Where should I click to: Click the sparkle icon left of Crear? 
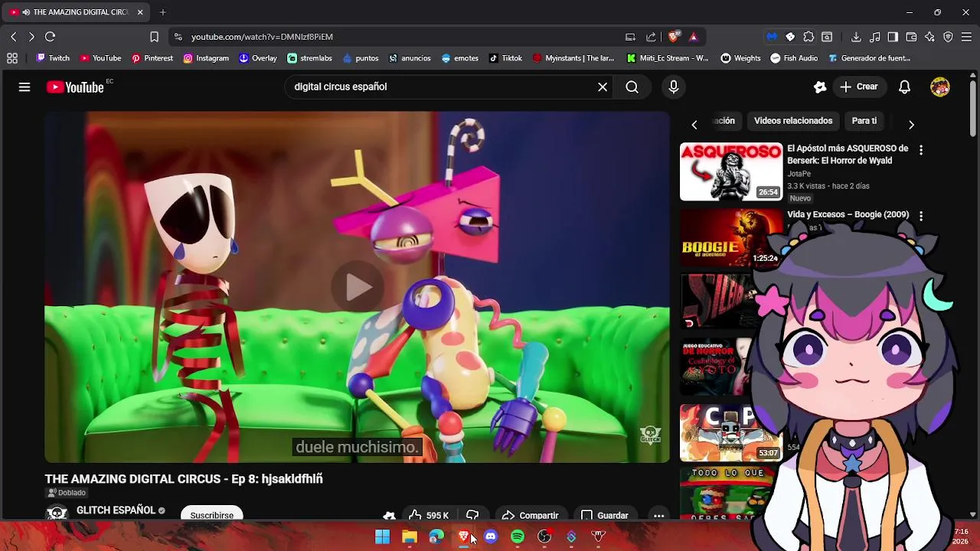coord(820,87)
